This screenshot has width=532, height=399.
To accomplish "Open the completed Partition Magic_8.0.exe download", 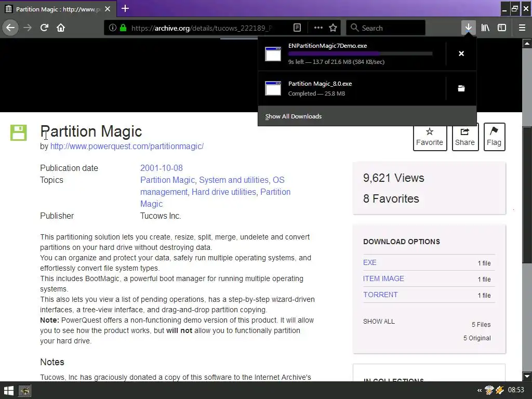I will coord(352,88).
